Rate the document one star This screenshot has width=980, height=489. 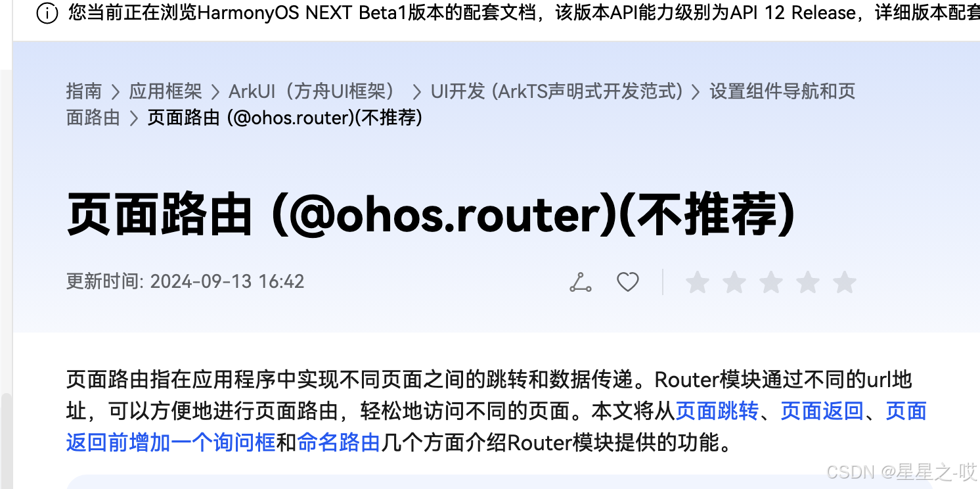click(x=698, y=283)
